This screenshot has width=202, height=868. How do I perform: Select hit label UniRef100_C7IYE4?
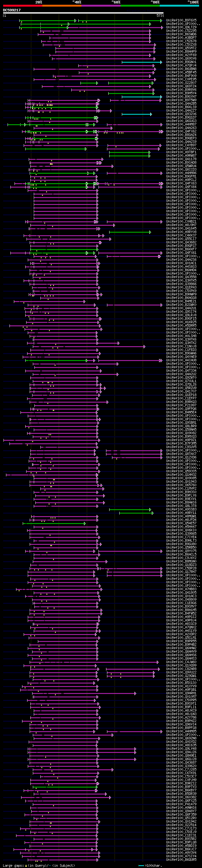181,537
